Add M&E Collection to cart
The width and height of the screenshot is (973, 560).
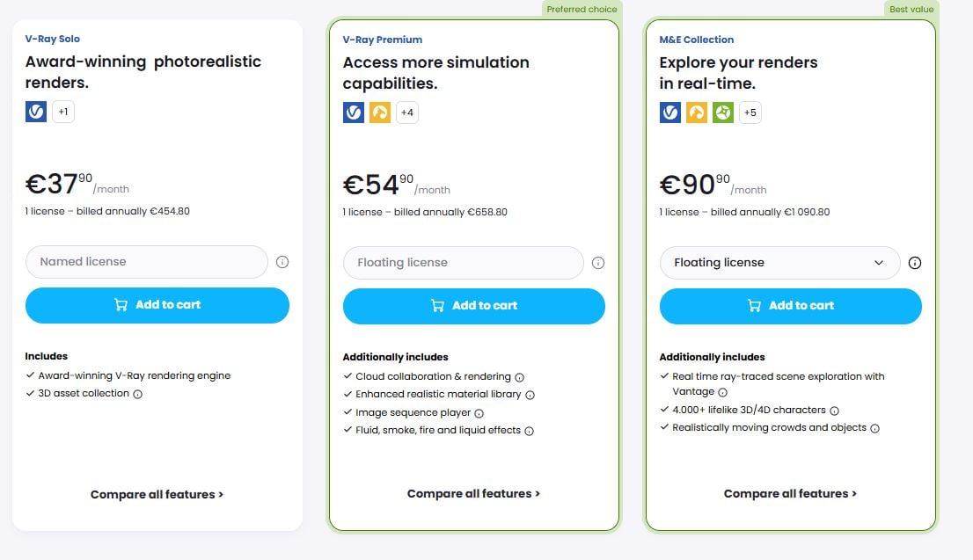[791, 306]
